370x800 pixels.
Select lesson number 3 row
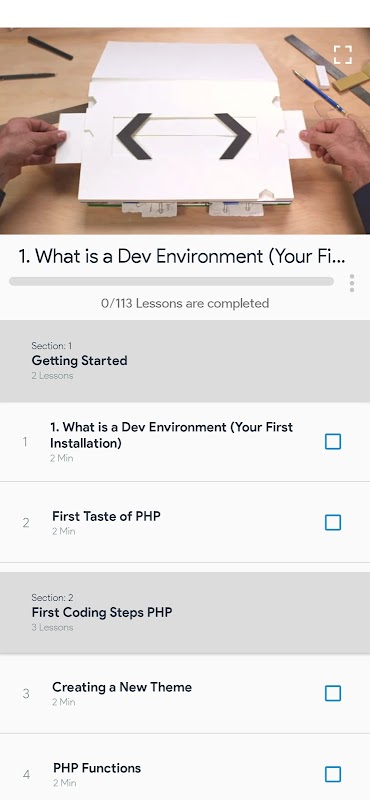coord(185,694)
